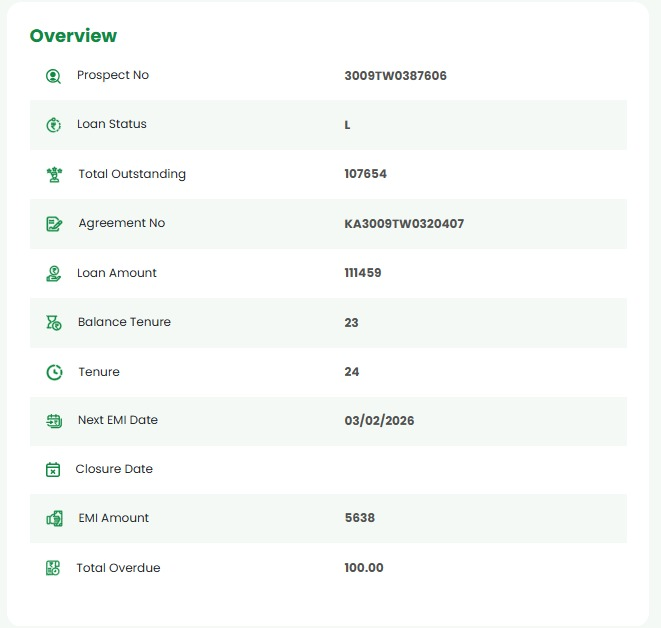Select the EMI Amount label
The width and height of the screenshot is (661, 628).
(x=113, y=518)
